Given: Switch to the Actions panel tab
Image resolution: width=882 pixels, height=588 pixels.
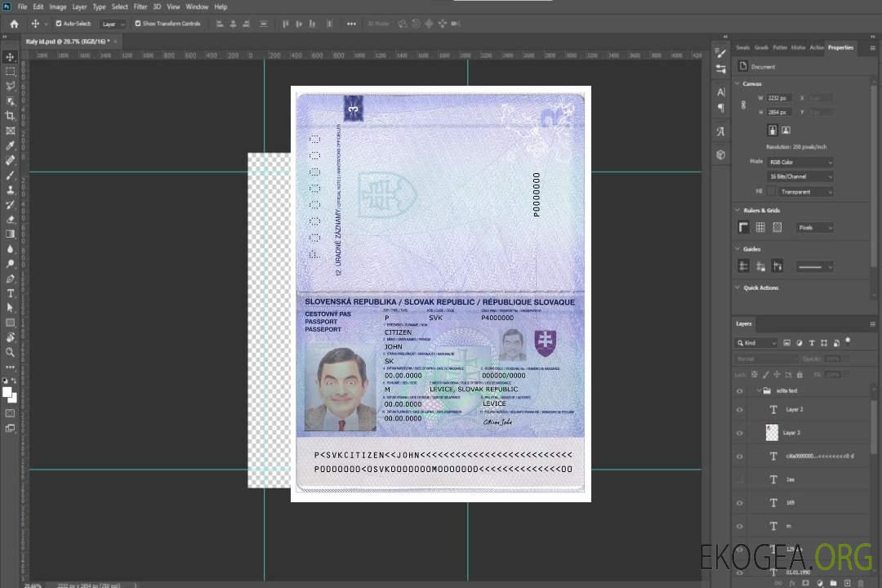Looking at the screenshot, I should (816, 48).
